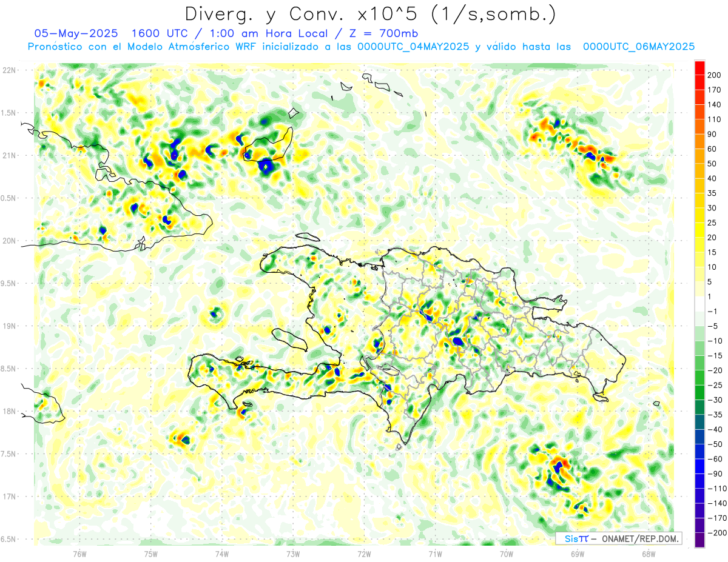Click the "9.5N" latitude label
The image size is (728, 562).
point(9,283)
